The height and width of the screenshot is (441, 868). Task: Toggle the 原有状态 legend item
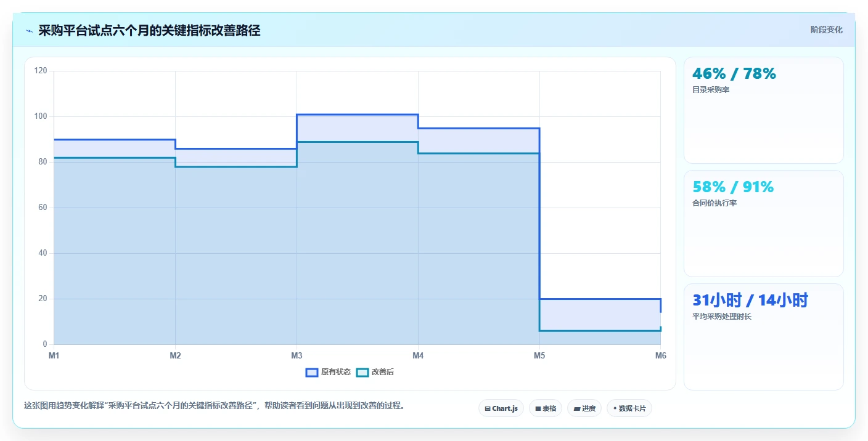coord(329,372)
